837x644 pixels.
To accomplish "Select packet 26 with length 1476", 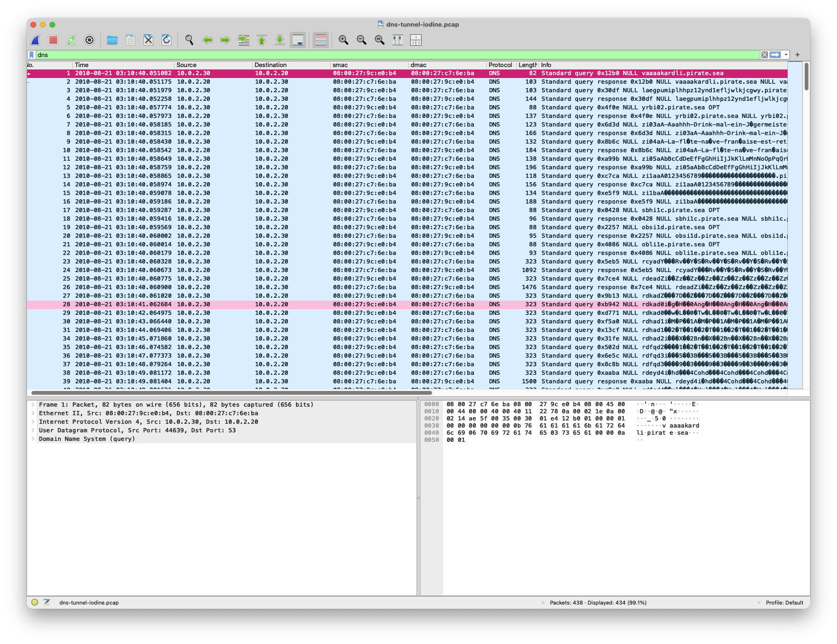I will [x=407, y=287].
